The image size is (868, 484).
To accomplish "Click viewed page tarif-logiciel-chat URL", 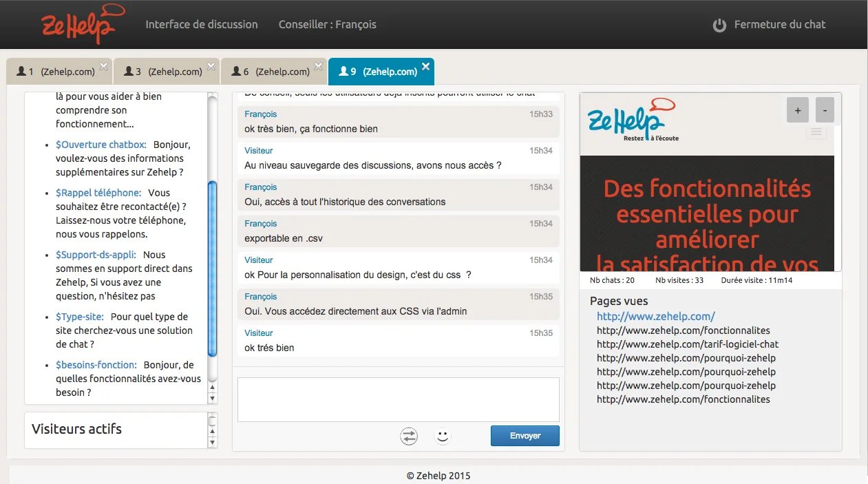I will 688,344.
